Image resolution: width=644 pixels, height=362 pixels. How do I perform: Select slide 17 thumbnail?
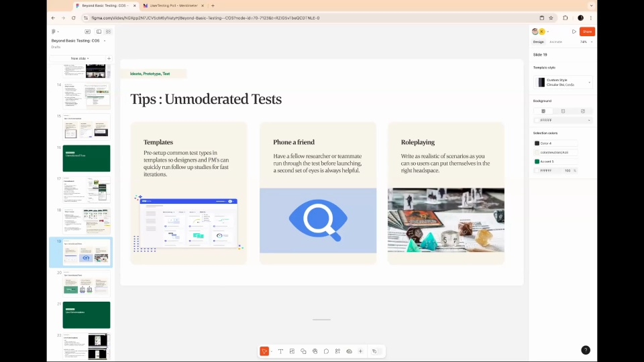click(87, 190)
